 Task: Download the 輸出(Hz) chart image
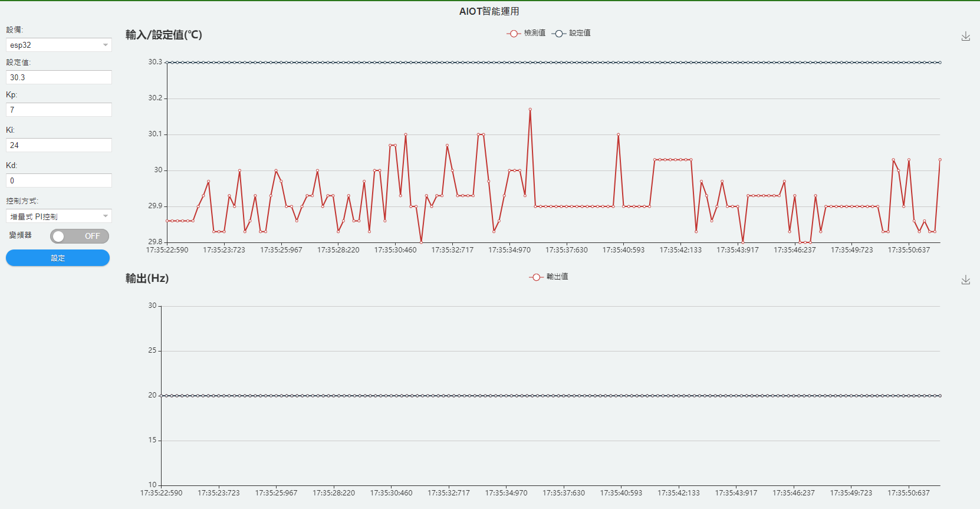[965, 280]
